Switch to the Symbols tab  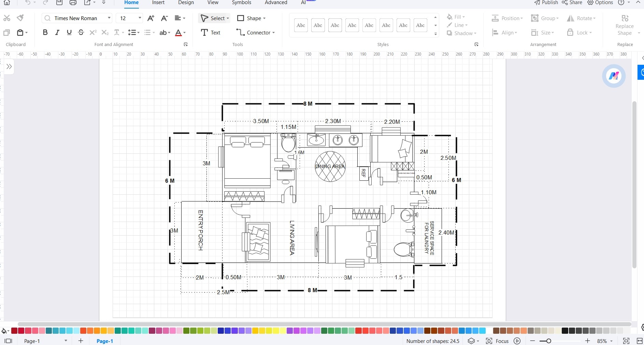tap(242, 3)
